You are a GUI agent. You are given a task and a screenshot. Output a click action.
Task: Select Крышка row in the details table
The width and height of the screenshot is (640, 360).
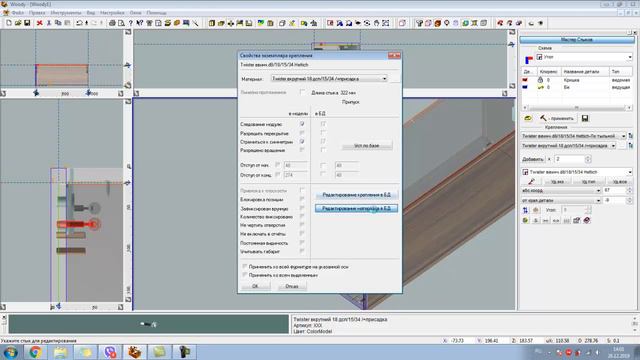[x=577, y=80]
